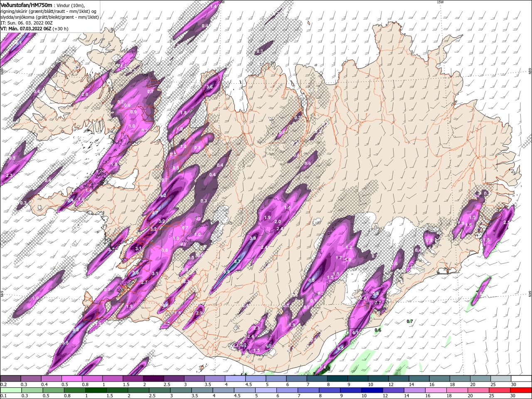Click the 'rigning/skúrir' legend description line
Viewport: 532px width, 399px height.
(x=48, y=11)
